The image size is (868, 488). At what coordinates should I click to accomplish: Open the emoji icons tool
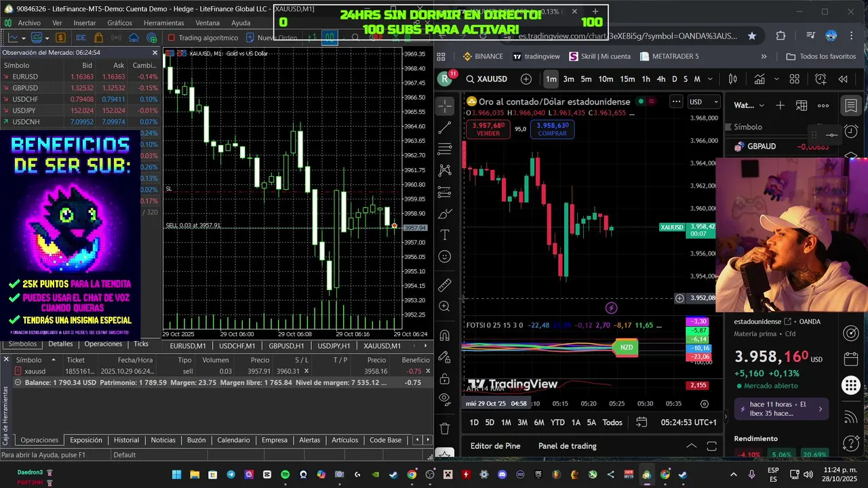pos(445,256)
